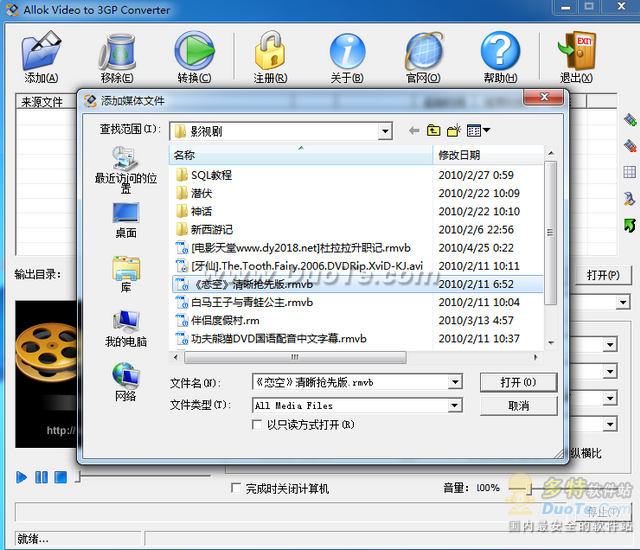Sort by 名称 column header
The image size is (640, 550).
pyautogui.click(x=300, y=155)
